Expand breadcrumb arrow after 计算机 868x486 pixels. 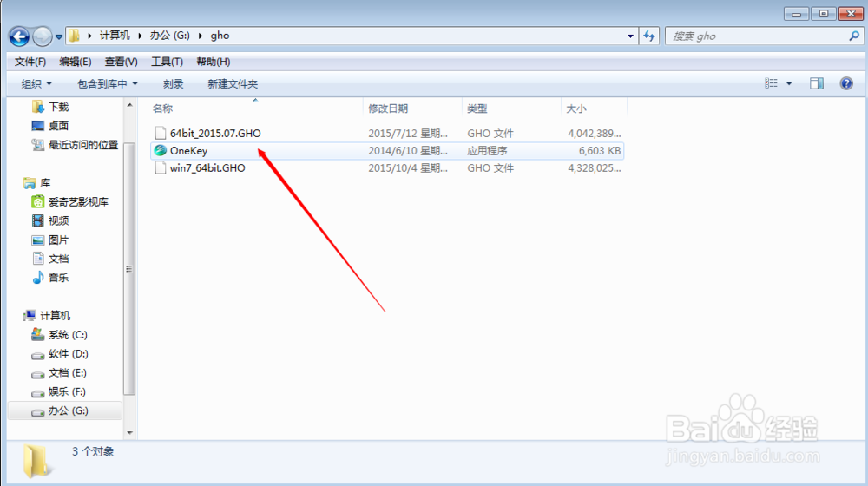140,36
